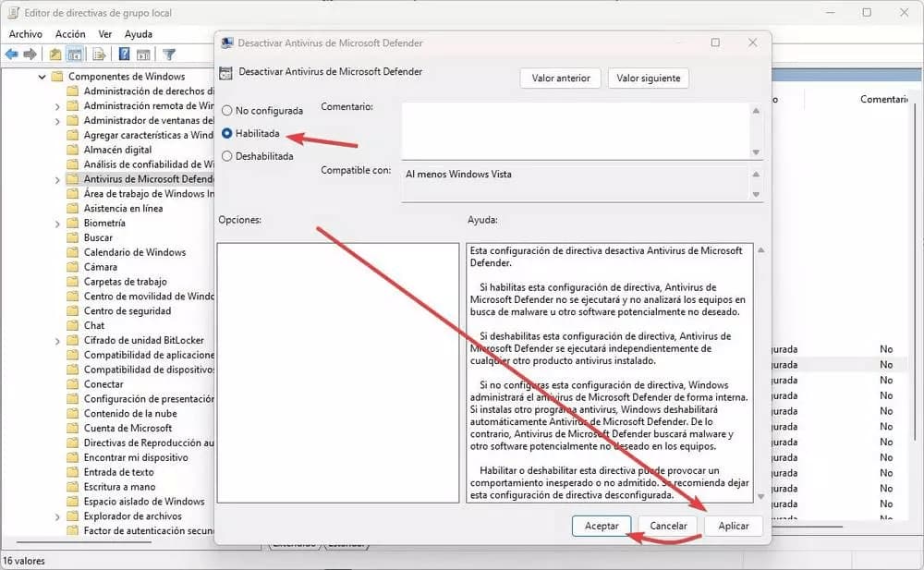Click the folder icon beside Contenido de la nube

pos(72,413)
